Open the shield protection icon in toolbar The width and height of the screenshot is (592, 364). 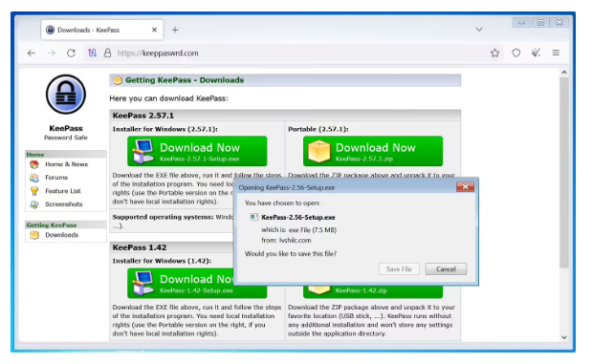pos(515,53)
